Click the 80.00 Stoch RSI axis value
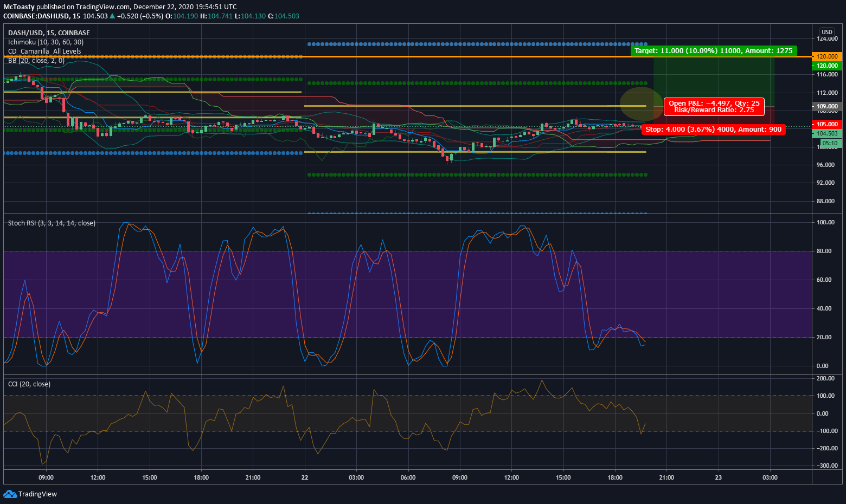846x504 pixels. coord(823,251)
